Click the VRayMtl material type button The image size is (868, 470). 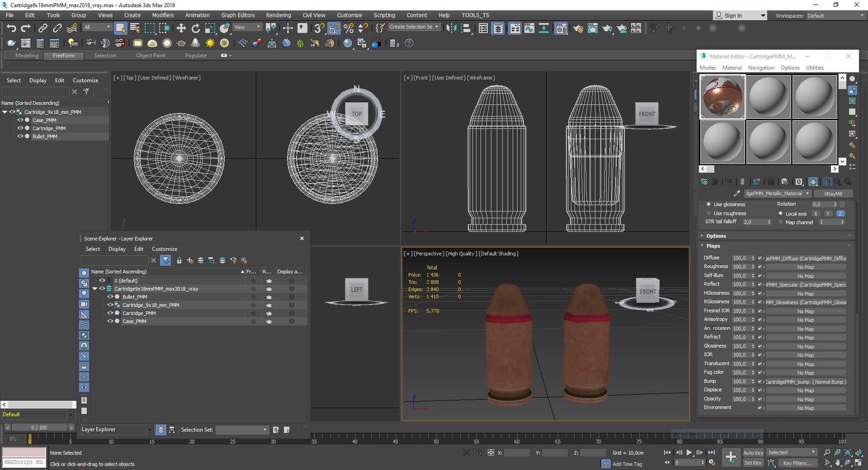tap(833, 193)
